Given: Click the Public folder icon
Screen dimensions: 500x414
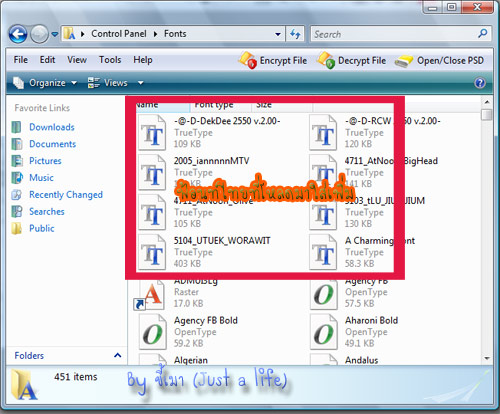Looking at the screenshot, I should tap(17, 228).
